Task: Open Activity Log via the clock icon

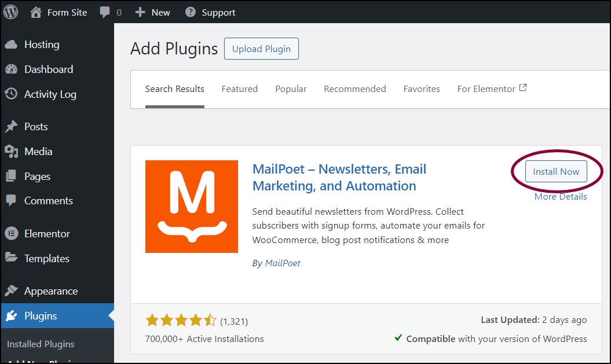Action: (11, 94)
